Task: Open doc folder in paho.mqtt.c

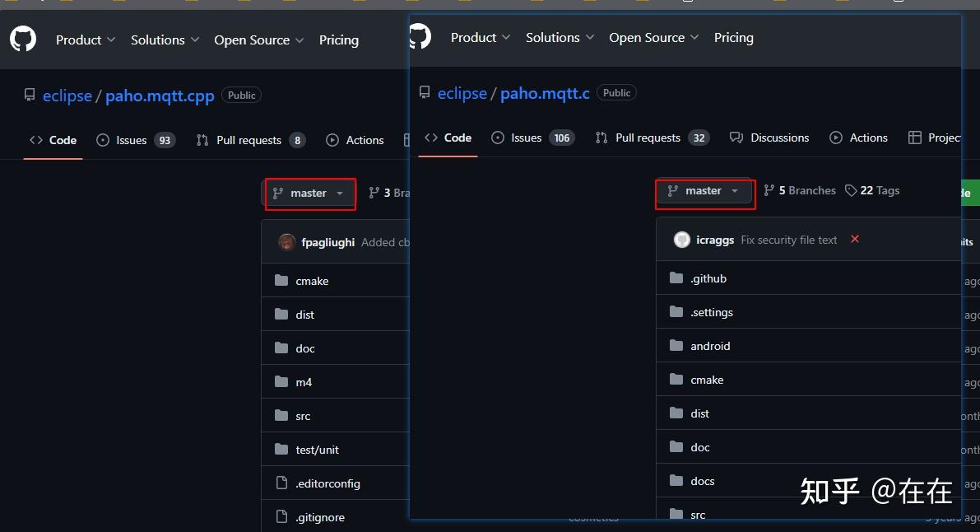Action: point(700,447)
